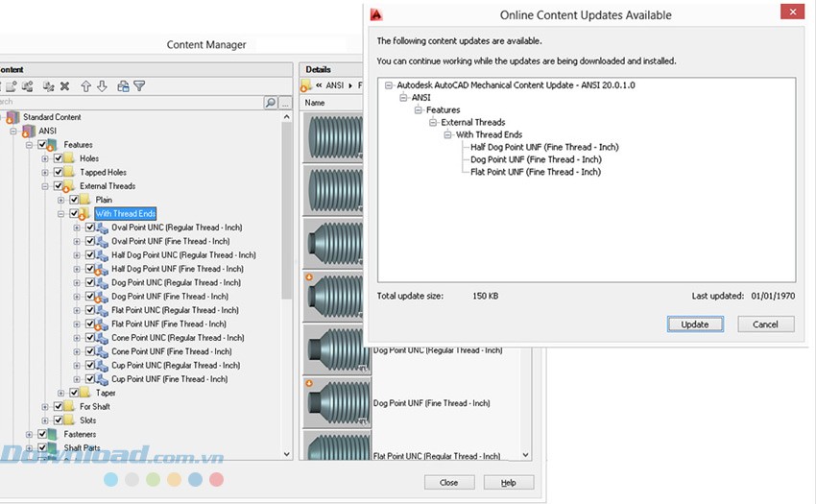Collapse External Threads in left tree
Screen dimensions: 816x504
click(x=45, y=186)
